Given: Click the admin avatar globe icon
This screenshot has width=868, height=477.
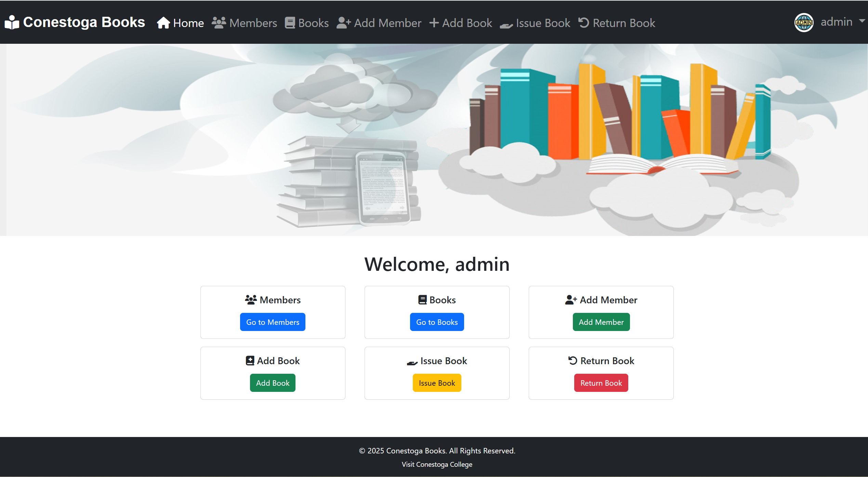Looking at the screenshot, I should click(x=804, y=22).
